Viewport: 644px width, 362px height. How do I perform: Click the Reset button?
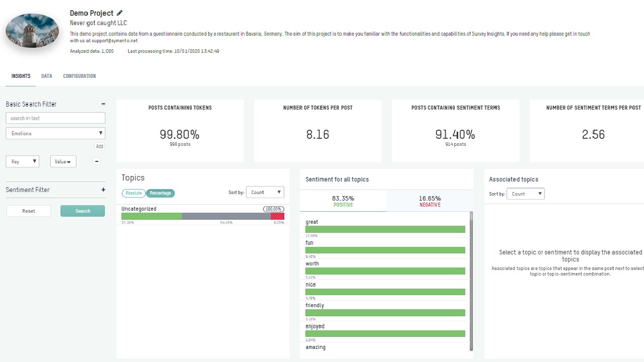29,211
